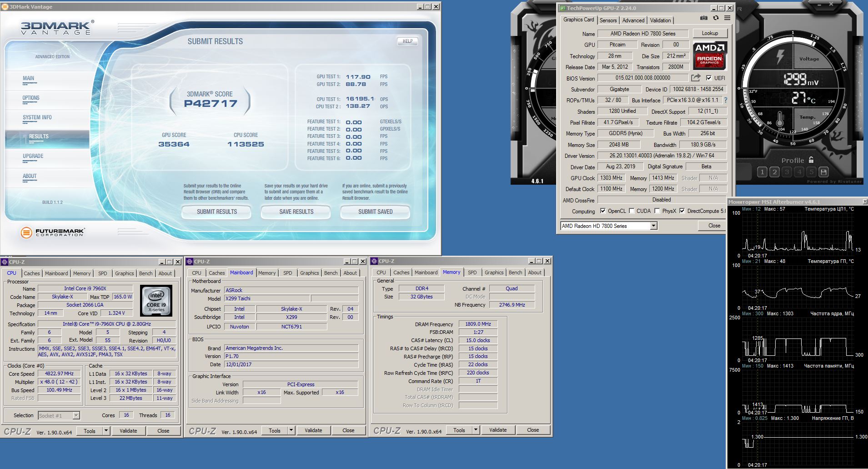Toggle the Afterburner profile lock icon
This screenshot has height=469, width=868.
[811, 160]
